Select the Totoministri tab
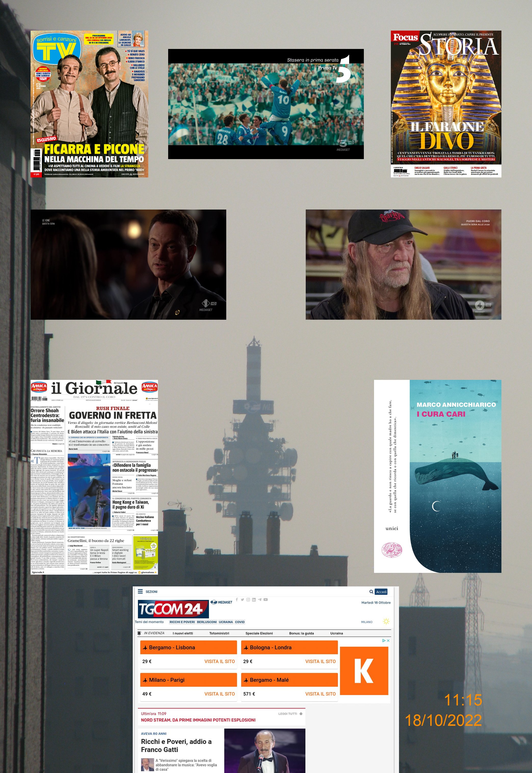The height and width of the screenshot is (773, 532). click(219, 633)
